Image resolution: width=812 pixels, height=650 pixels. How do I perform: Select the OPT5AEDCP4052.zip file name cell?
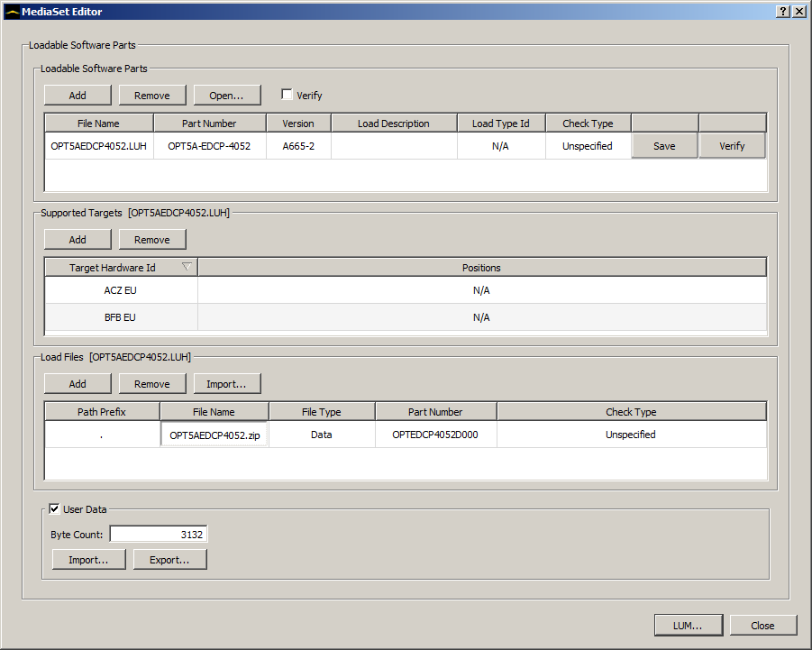click(214, 434)
